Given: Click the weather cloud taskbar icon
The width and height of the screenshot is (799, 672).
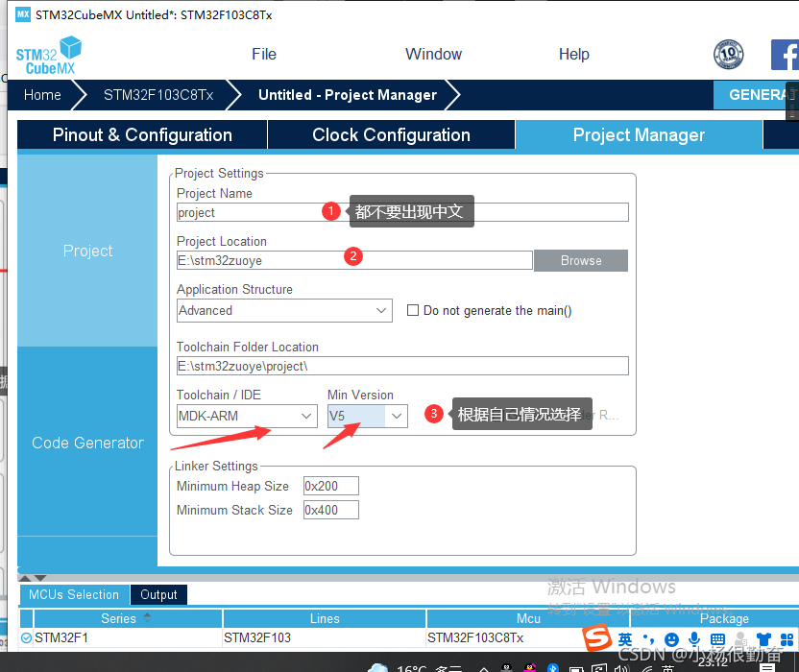Looking at the screenshot, I should coord(377,667).
